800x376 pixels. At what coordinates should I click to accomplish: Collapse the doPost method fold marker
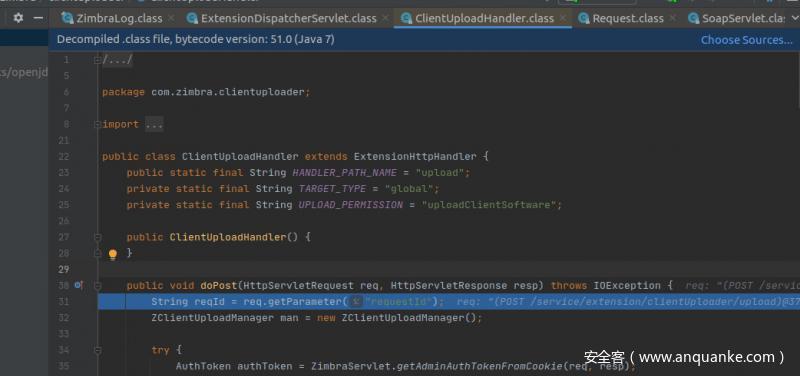tap(97, 286)
